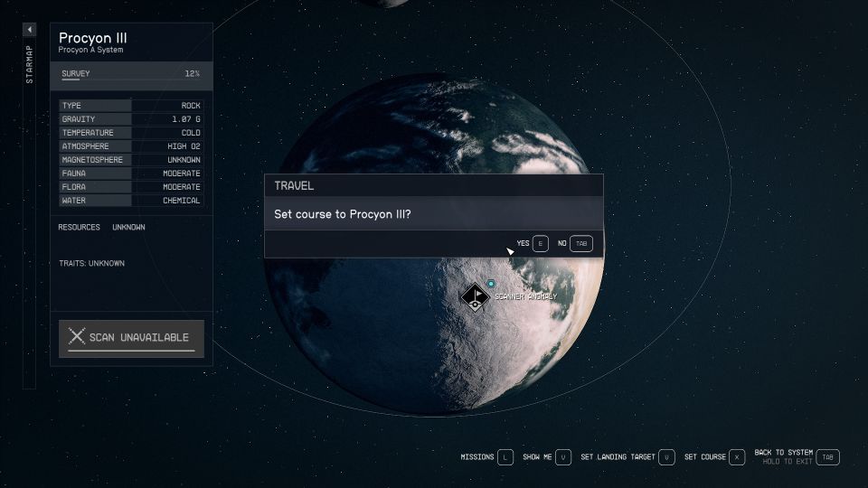The width and height of the screenshot is (868, 488).
Task: Click the TRAVEL dialog title
Action: tap(294, 186)
